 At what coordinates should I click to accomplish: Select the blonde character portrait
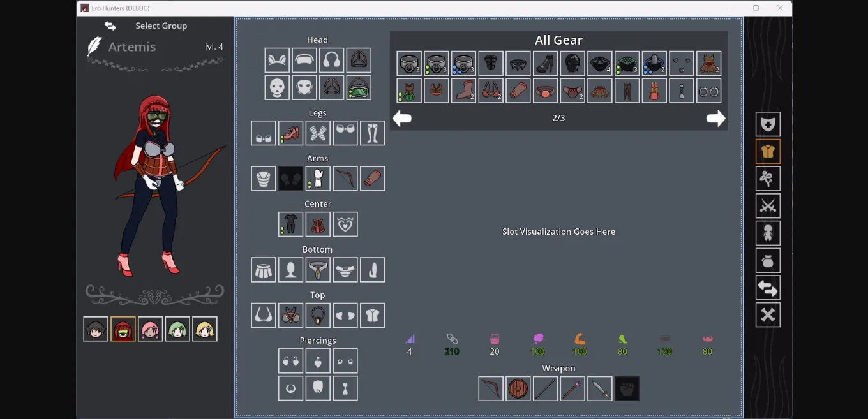205,329
